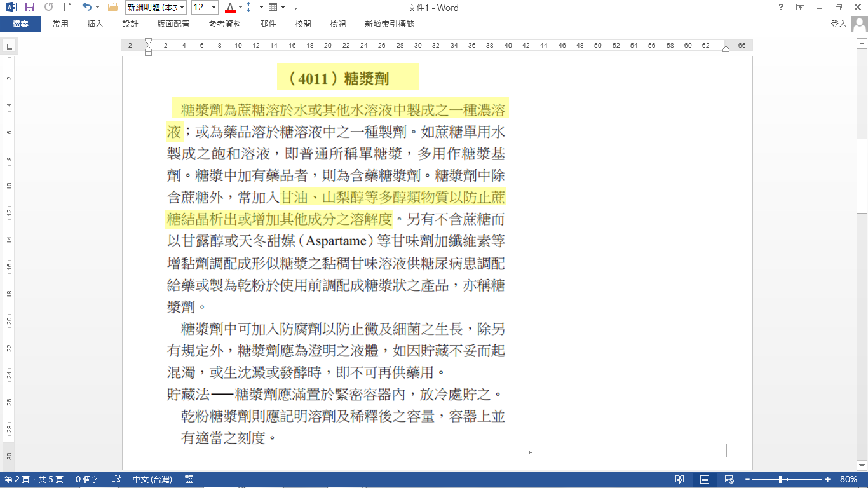Click the Undo arrow icon

point(86,8)
